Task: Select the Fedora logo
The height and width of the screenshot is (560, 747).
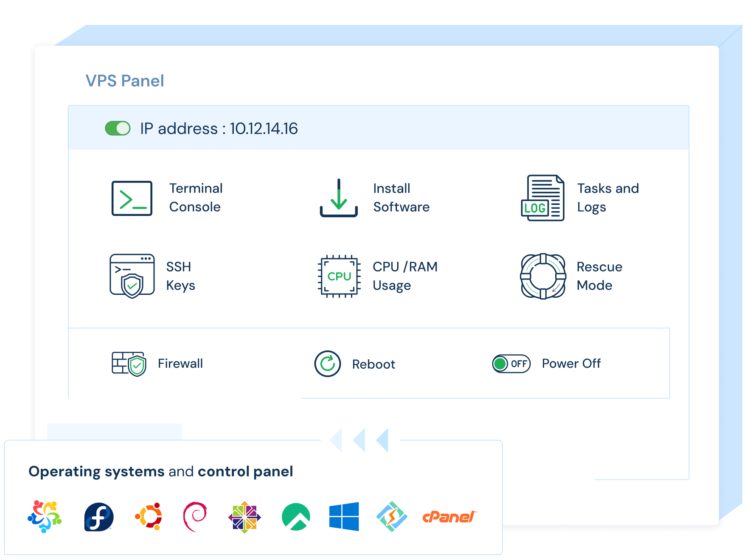Action: point(98,517)
